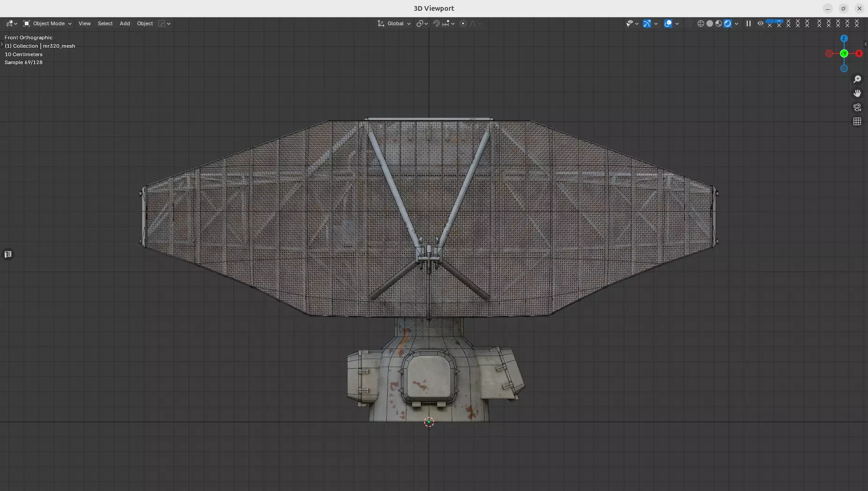Click the hatch on the radar base

[x=428, y=379]
